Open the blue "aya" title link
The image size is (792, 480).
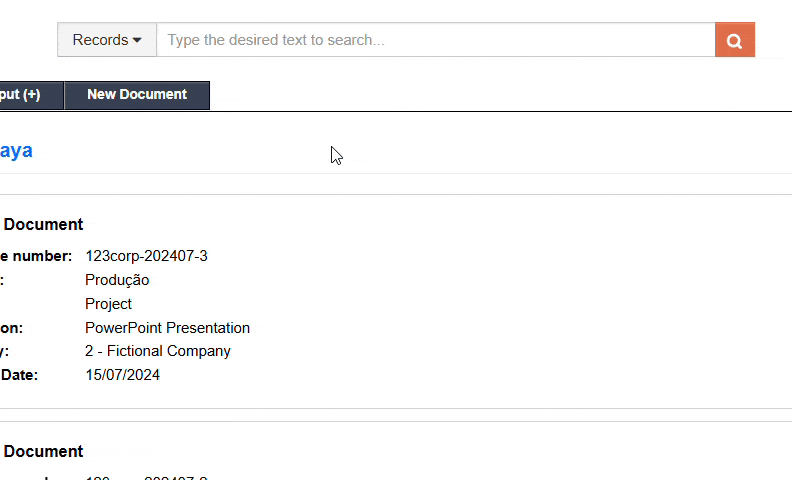(16, 151)
